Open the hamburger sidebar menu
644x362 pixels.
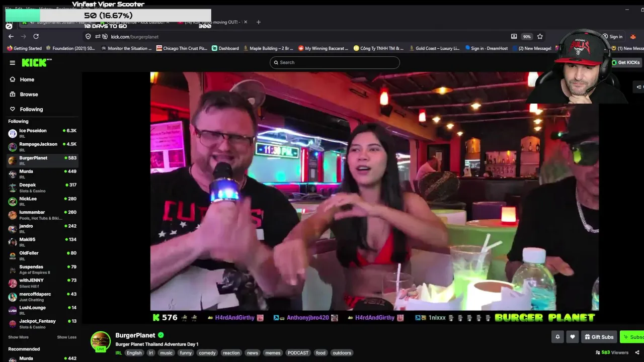[x=12, y=63]
